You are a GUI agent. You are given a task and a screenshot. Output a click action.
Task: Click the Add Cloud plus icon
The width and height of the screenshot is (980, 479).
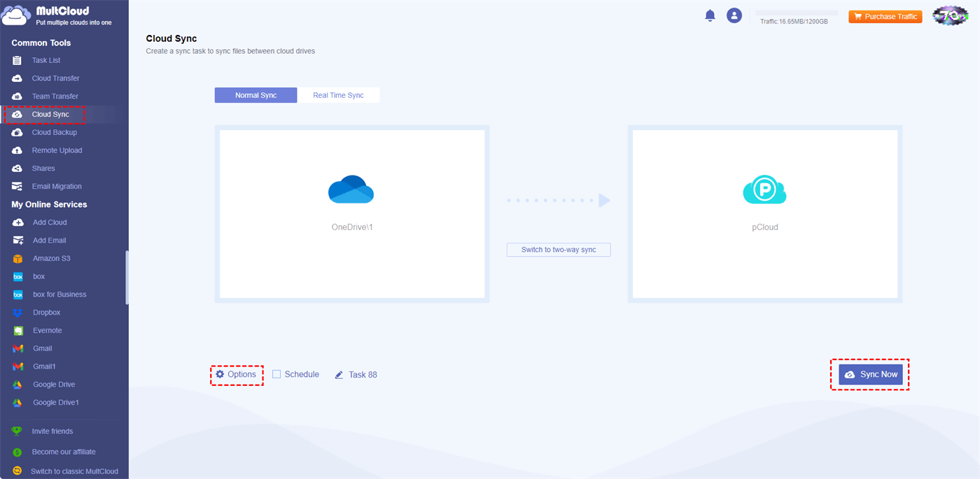[18, 222]
